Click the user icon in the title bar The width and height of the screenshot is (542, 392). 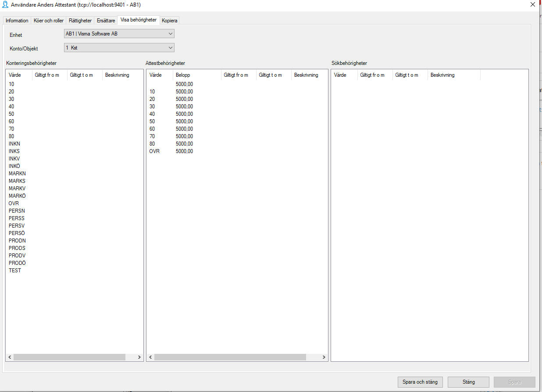(5, 5)
